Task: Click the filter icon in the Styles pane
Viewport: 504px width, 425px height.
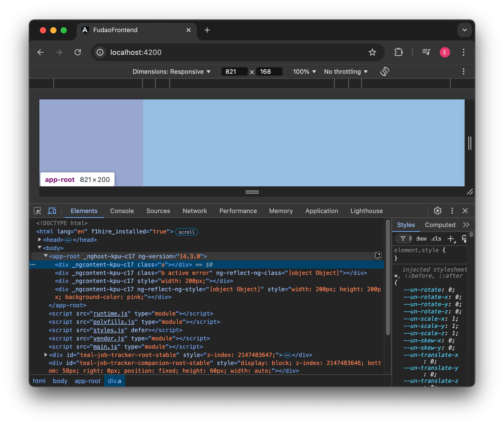Action: coord(403,238)
